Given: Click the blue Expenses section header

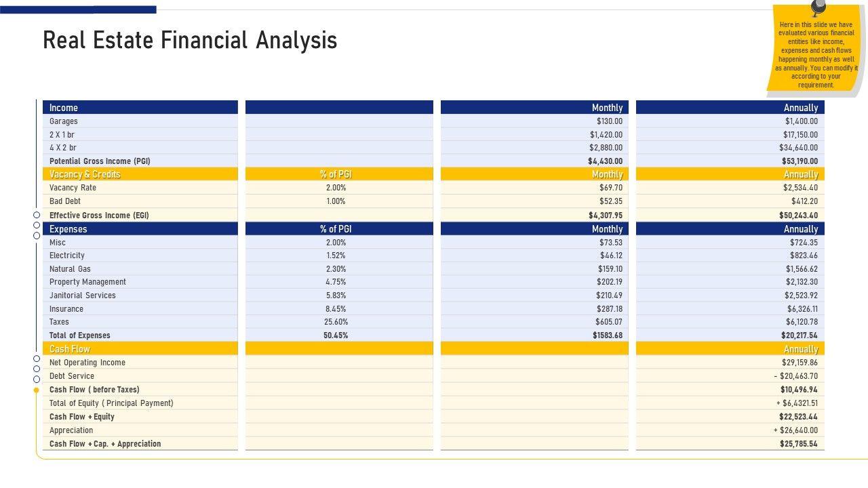Looking at the screenshot, I should (68, 229).
